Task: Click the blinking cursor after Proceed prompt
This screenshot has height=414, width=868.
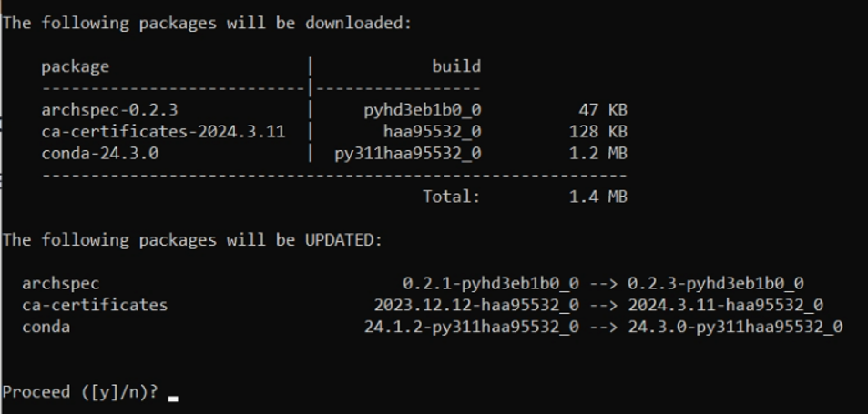Action: click(x=173, y=398)
